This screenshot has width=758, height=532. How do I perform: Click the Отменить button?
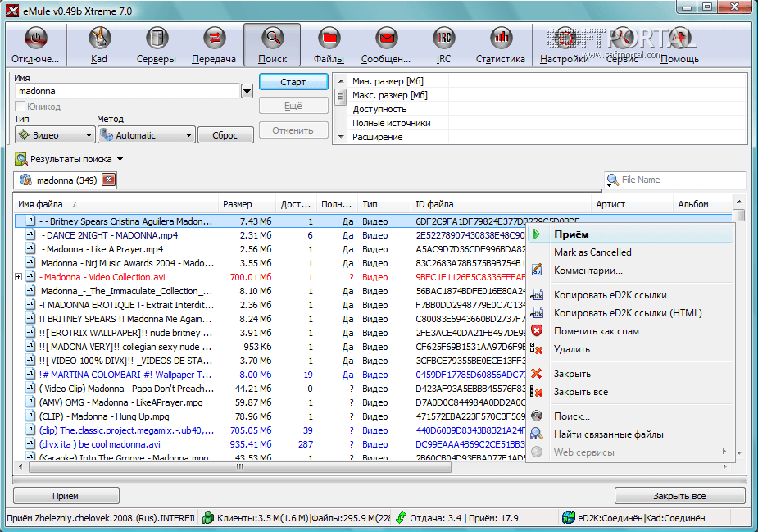tap(293, 130)
